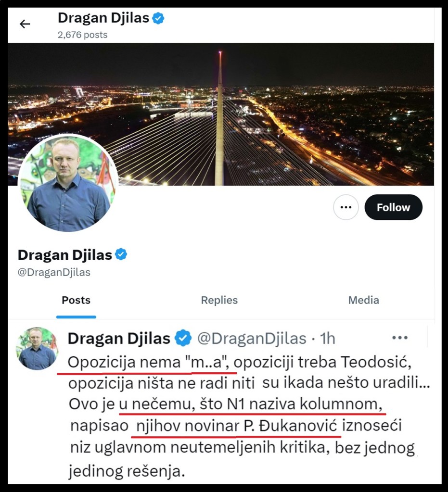Viewport: 448px width, 492px height.
Task: Follow Dragan Djilas
Action: [x=393, y=207]
